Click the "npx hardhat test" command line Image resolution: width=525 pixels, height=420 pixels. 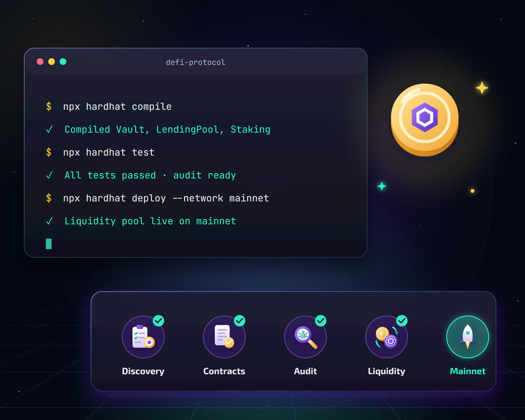pyautogui.click(x=109, y=153)
